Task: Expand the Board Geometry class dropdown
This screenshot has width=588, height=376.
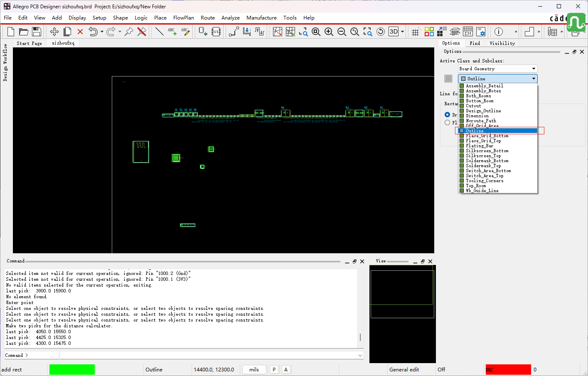Action: [x=498, y=69]
